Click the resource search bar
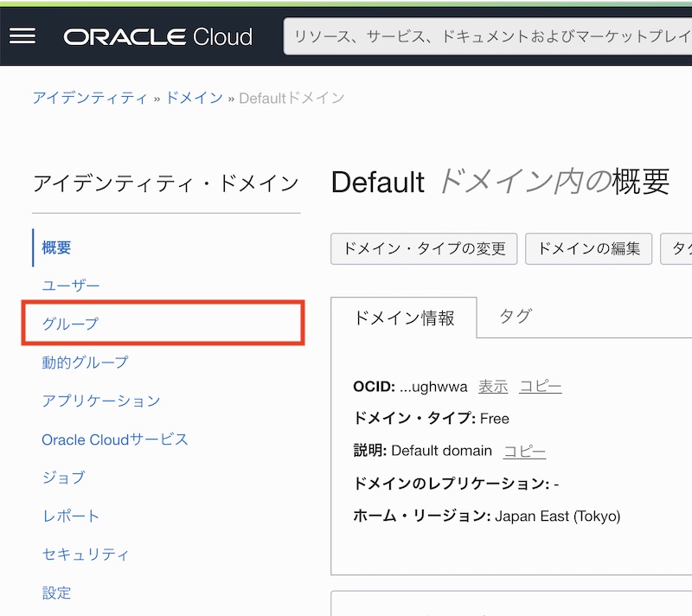The image size is (692, 616). (x=484, y=36)
